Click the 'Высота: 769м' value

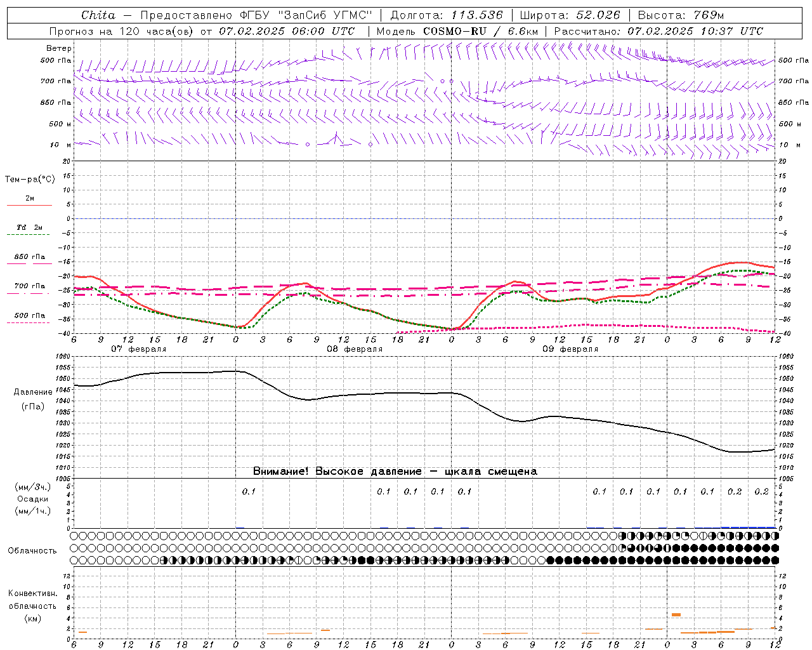pos(681,15)
